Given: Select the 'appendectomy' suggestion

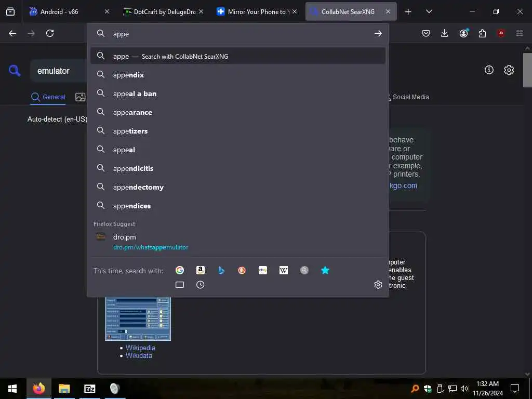Looking at the screenshot, I should [x=238, y=187].
